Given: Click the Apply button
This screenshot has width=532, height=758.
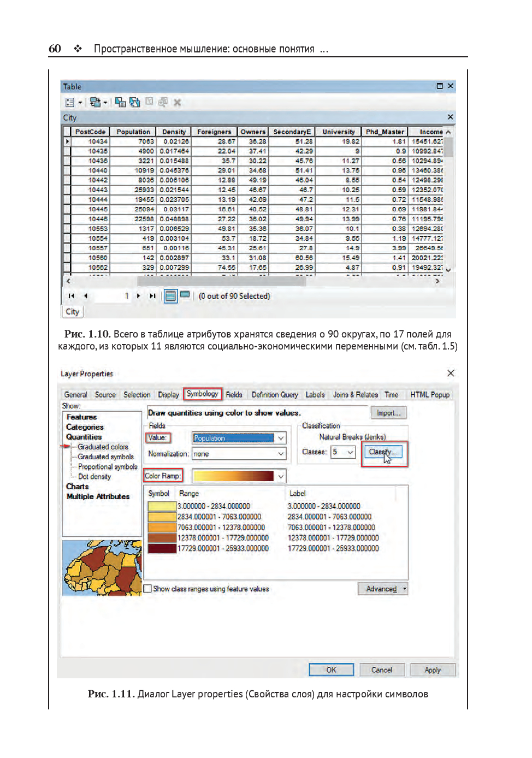Looking at the screenshot, I should pyautogui.click(x=433, y=670).
